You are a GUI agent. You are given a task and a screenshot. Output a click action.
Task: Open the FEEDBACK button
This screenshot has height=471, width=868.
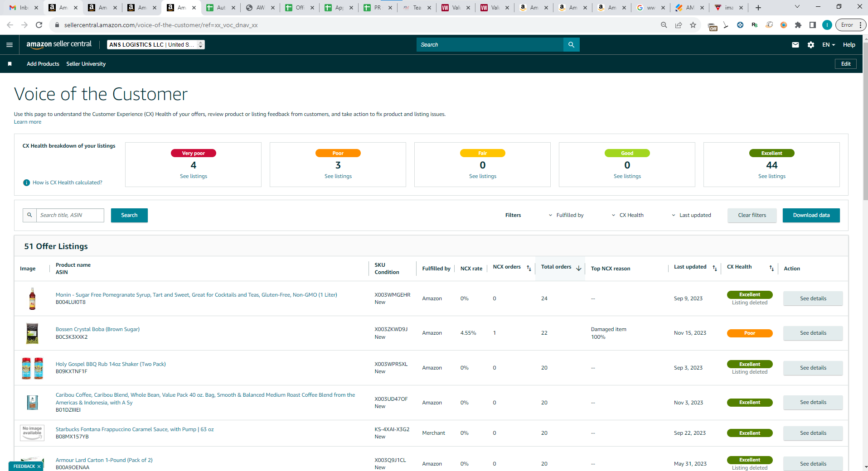coord(24,466)
